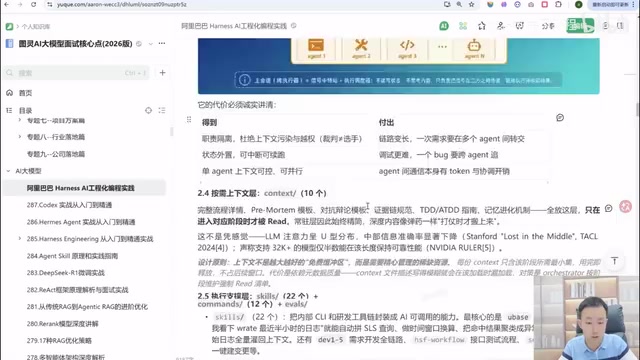Reload the page
The image size is (640, 360).
[33, 4]
